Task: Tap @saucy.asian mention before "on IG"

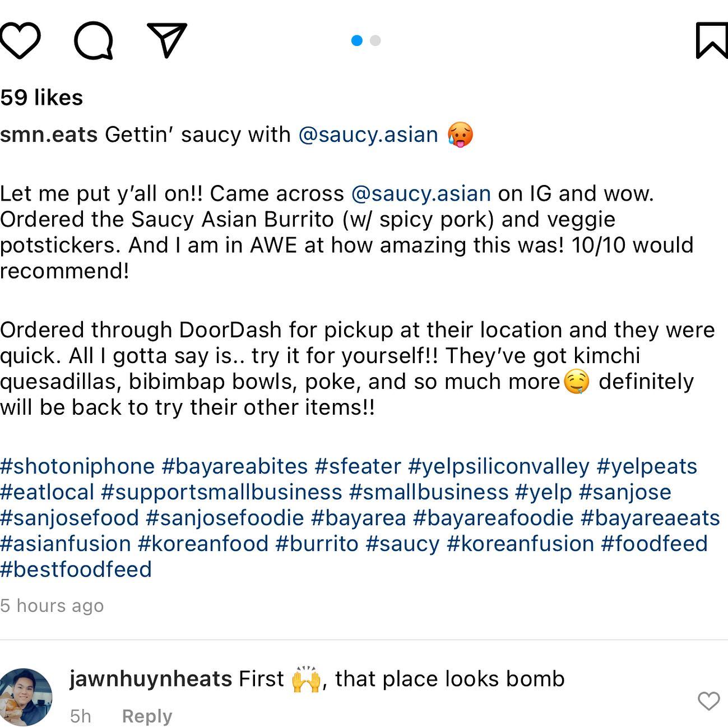Action: pyautogui.click(x=421, y=193)
